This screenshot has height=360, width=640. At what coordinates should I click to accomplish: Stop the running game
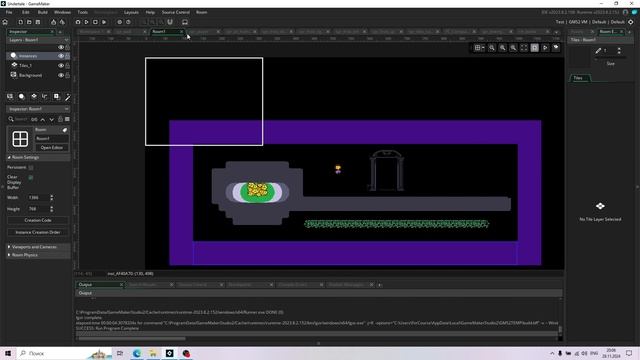pyautogui.click(x=95, y=22)
